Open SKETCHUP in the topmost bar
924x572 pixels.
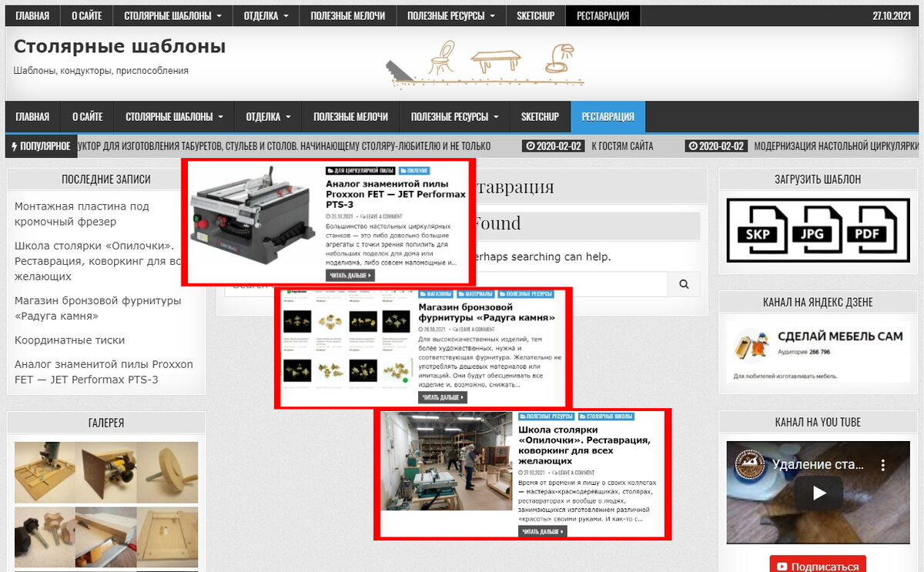coord(536,15)
